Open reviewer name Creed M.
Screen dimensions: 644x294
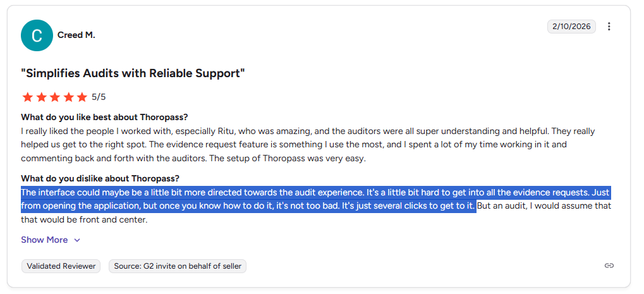(x=76, y=35)
